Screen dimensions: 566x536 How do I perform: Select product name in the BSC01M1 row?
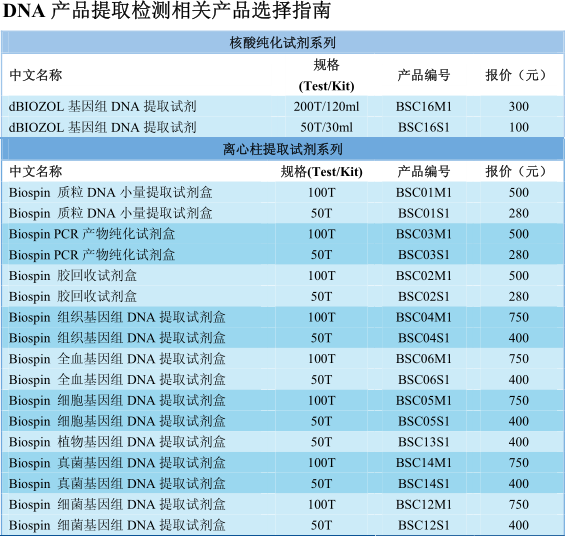[110, 192]
